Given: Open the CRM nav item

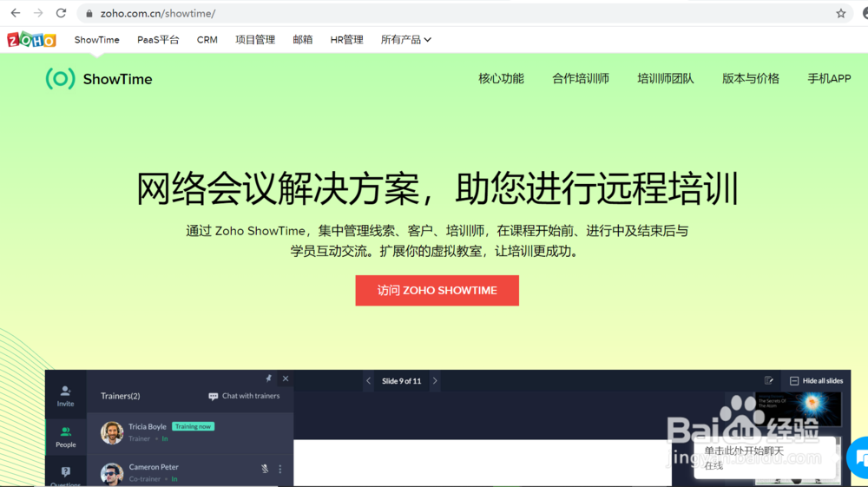Looking at the screenshot, I should pos(207,40).
